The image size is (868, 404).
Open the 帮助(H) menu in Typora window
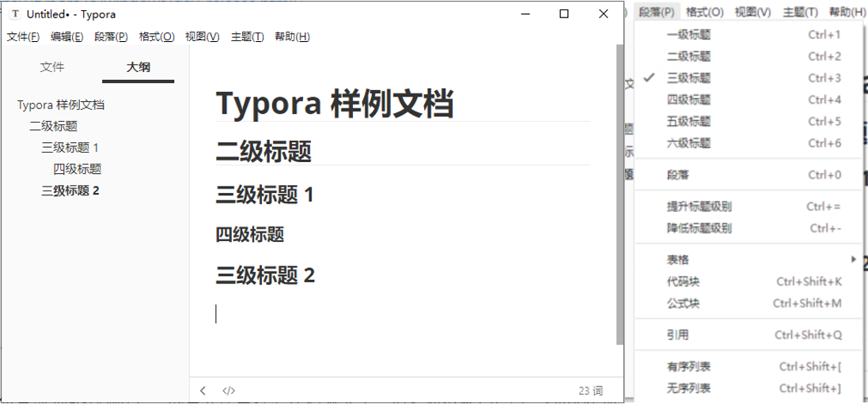coord(292,37)
